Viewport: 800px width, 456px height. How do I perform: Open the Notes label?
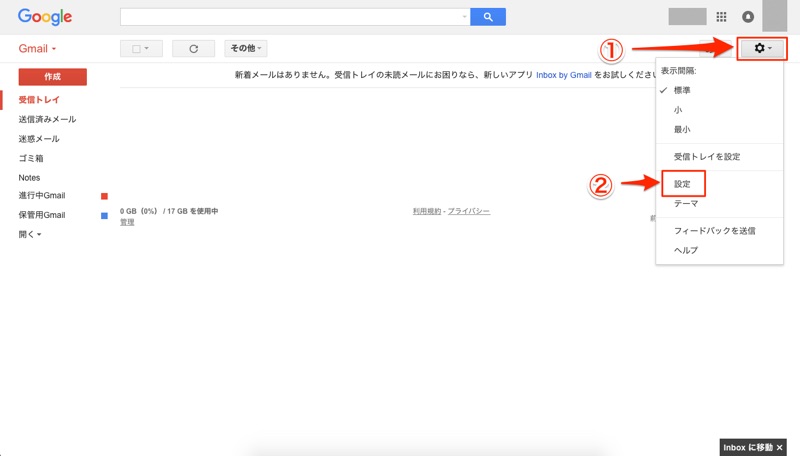click(x=29, y=178)
